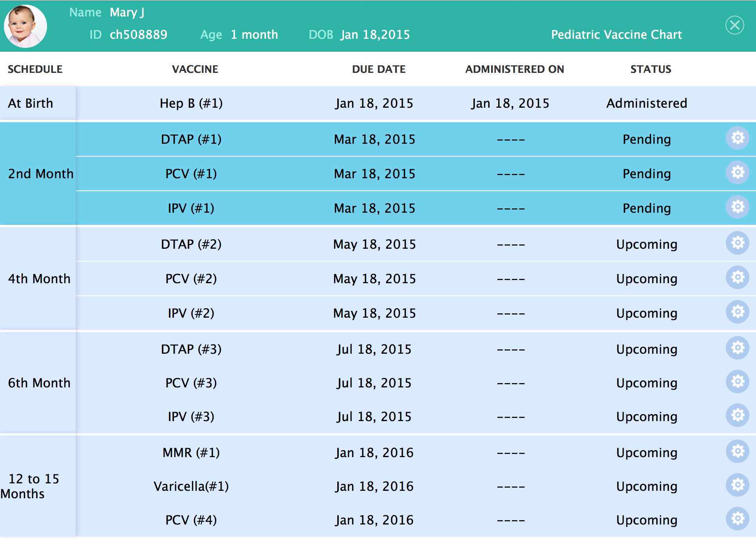Click the Pending status for DTAP (#1)
Screen dimensions: 756x539
[x=647, y=139]
